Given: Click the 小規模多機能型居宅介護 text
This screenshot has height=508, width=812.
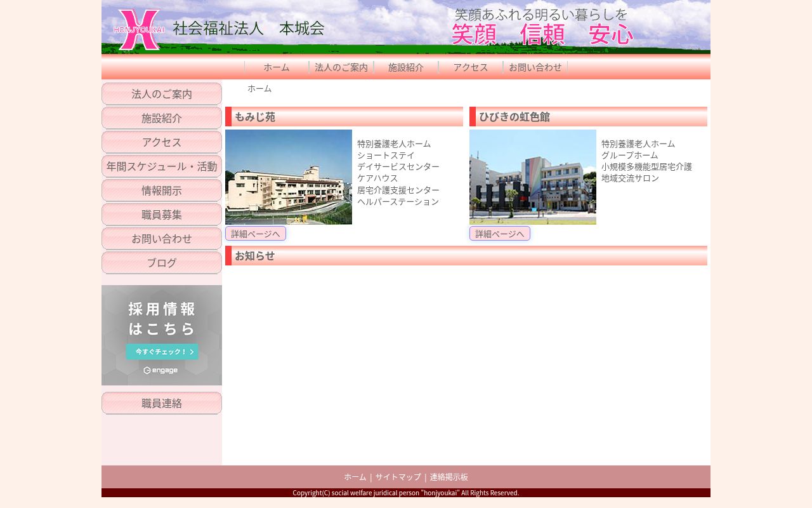Looking at the screenshot, I should pyautogui.click(x=646, y=166).
